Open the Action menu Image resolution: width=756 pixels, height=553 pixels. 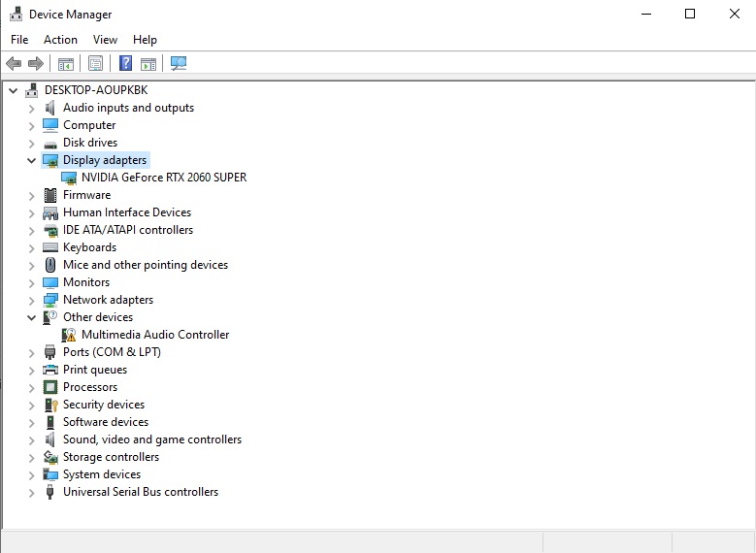coord(60,40)
